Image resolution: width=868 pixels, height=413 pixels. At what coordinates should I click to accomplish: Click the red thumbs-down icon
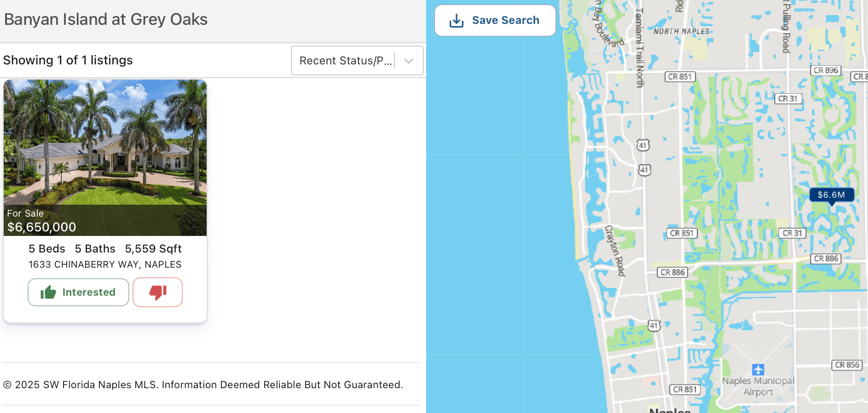[x=158, y=292]
